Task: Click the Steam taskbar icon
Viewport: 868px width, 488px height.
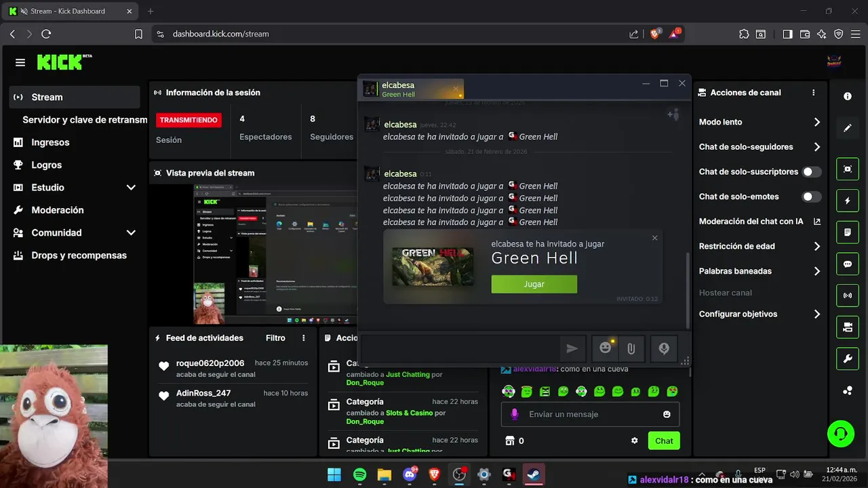Action: click(534, 474)
